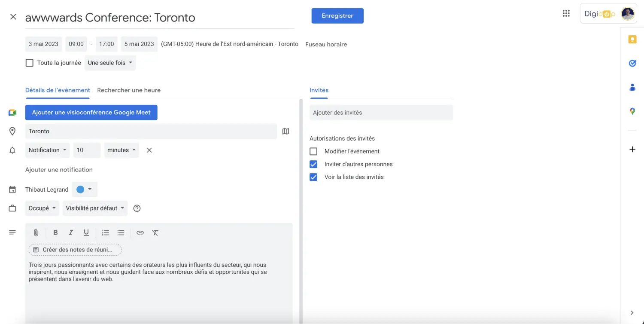Open the Google apps grid
Screen dimensions: 644x324
pyautogui.click(x=566, y=13)
